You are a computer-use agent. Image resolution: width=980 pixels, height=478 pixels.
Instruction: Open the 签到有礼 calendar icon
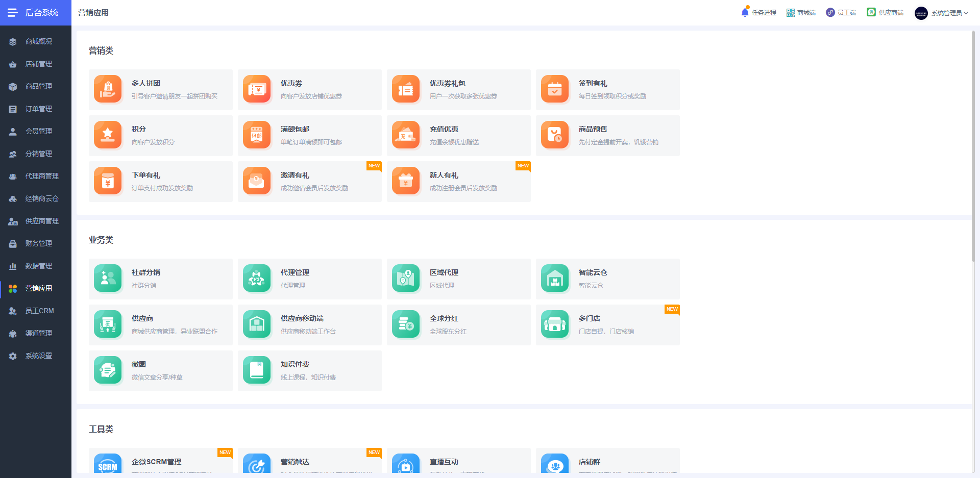tap(555, 89)
